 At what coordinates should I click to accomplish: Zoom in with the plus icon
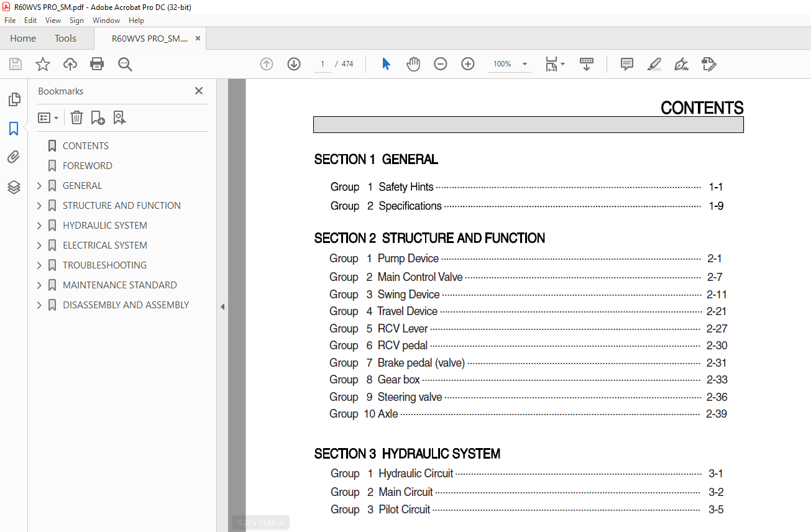tap(468, 64)
